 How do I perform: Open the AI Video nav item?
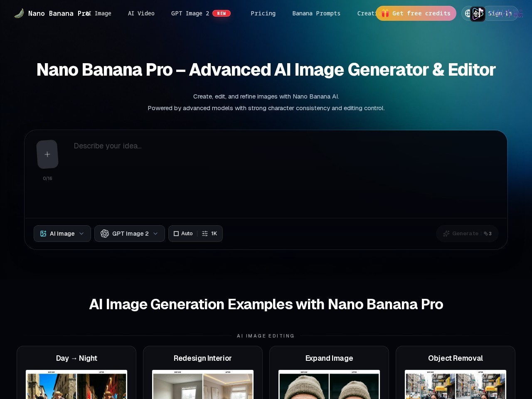click(x=141, y=13)
